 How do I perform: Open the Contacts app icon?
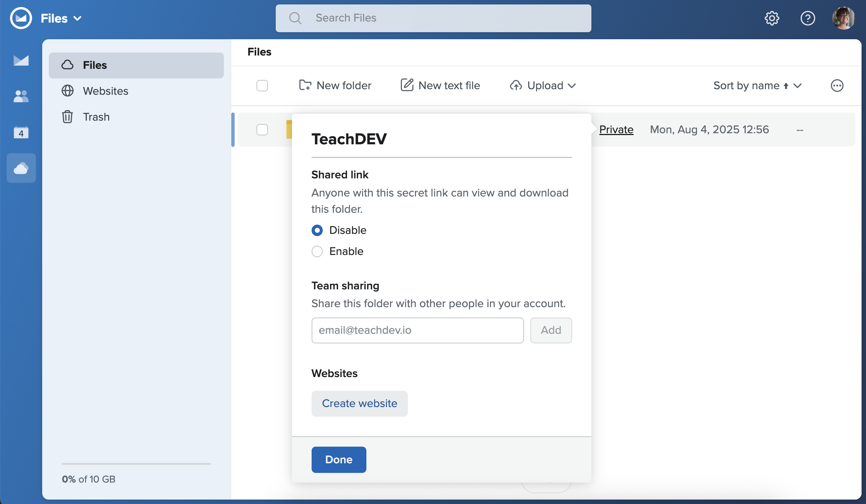21,96
